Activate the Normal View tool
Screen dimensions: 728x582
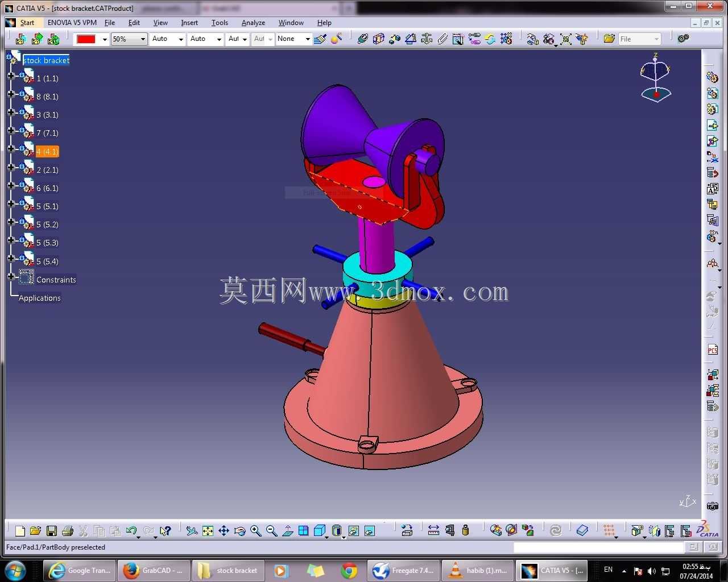tap(287, 531)
